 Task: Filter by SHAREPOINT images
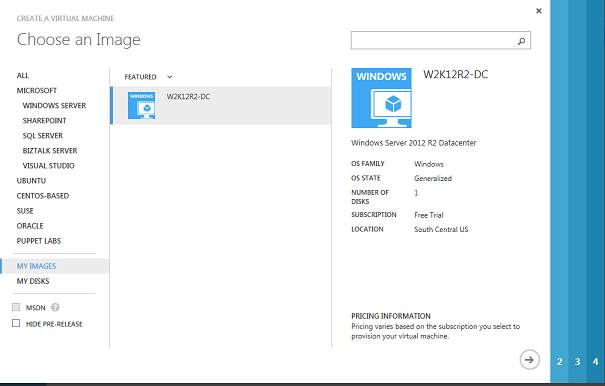(x=44, y=121)
